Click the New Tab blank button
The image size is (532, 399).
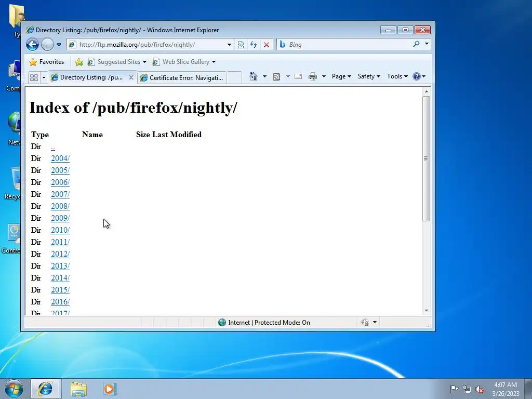point(234,78)
